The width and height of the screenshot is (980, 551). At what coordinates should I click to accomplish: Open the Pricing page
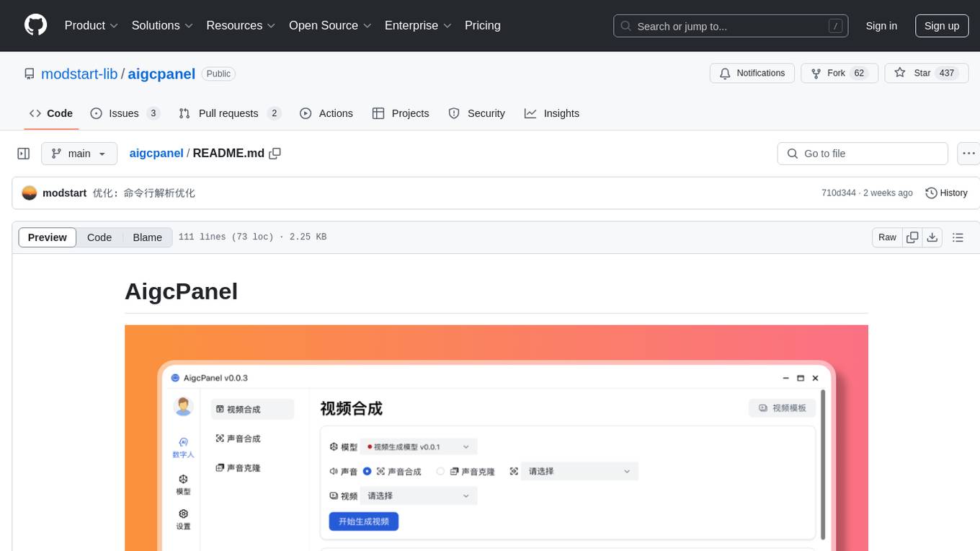point(483,25)
